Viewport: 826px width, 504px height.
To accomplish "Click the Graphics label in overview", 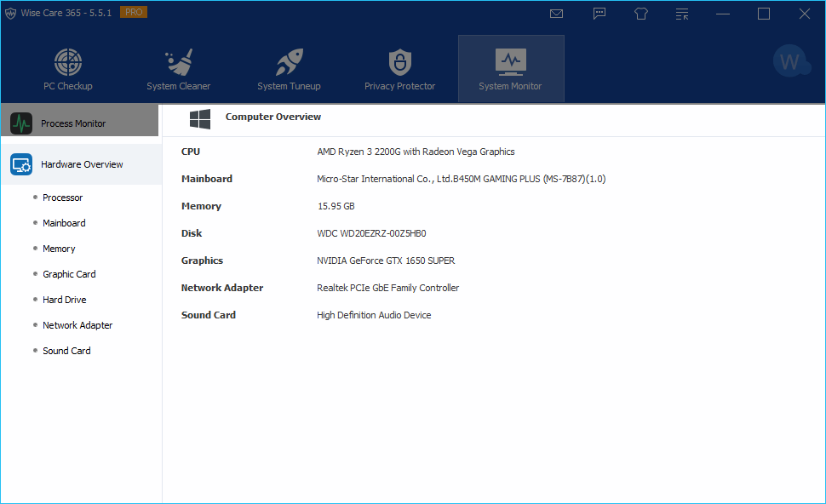I will point(202,261).
